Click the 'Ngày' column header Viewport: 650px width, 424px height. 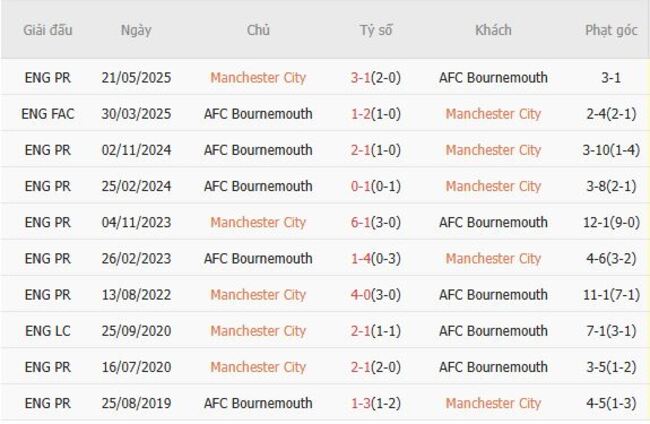coord(136,30)
